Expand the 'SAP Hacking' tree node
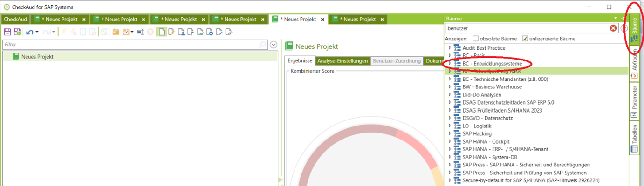This screenshot has height=186, width=644. 449,134
